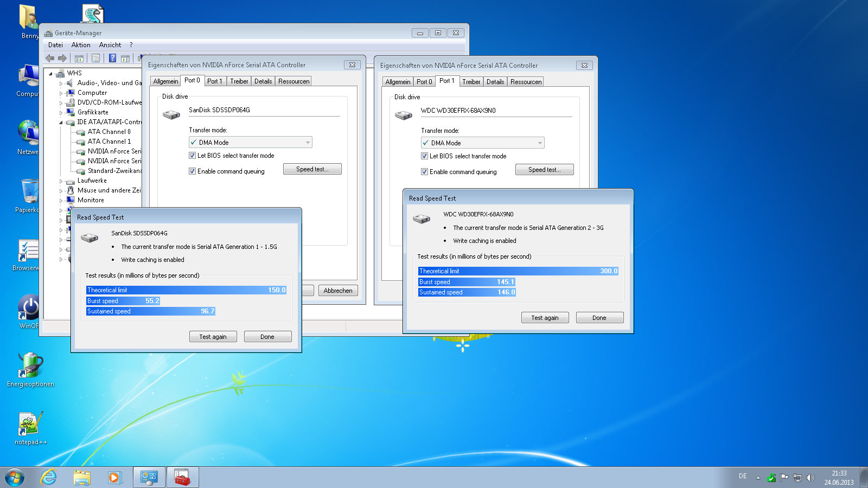Click the red toolbox taskbar icon

[182, 477]
